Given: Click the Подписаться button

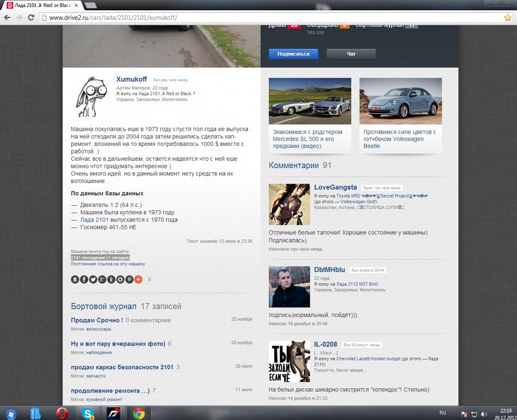Looking at the screenshot, I should pyautogui.click(x=293, y=54).
